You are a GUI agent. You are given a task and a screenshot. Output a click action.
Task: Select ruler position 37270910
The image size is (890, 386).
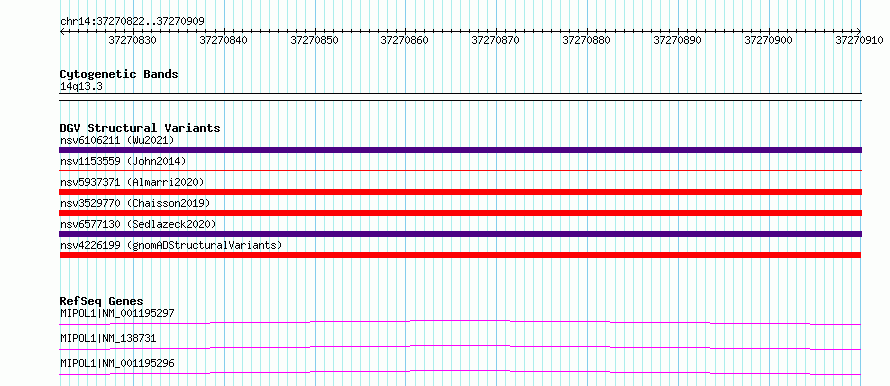859,41
